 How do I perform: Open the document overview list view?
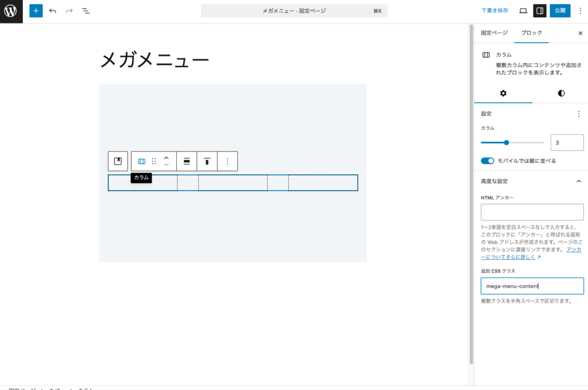click(x=85, y=10)
